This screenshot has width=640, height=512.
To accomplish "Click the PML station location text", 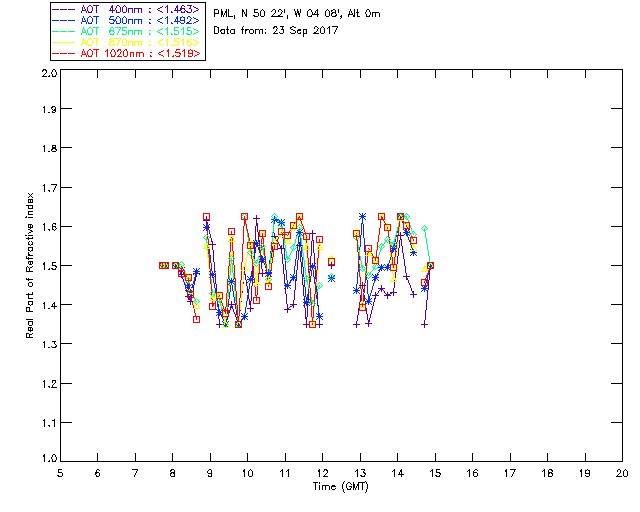I will click(297, 13).
